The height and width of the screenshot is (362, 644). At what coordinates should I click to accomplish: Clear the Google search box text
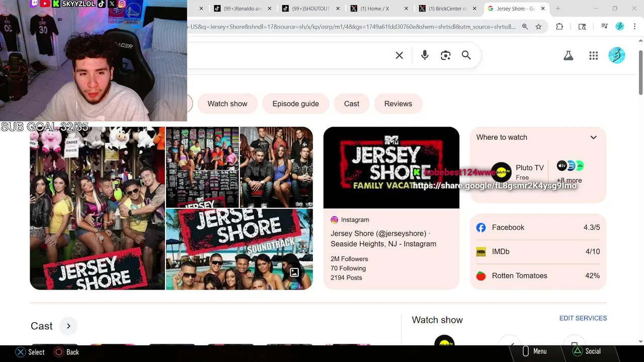pos(399,55)
